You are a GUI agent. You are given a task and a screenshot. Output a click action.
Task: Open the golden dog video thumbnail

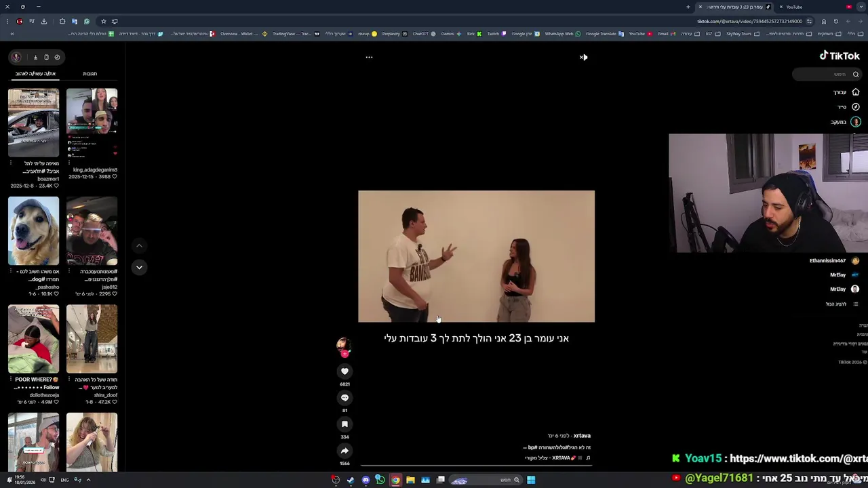[x=33, y=231]
